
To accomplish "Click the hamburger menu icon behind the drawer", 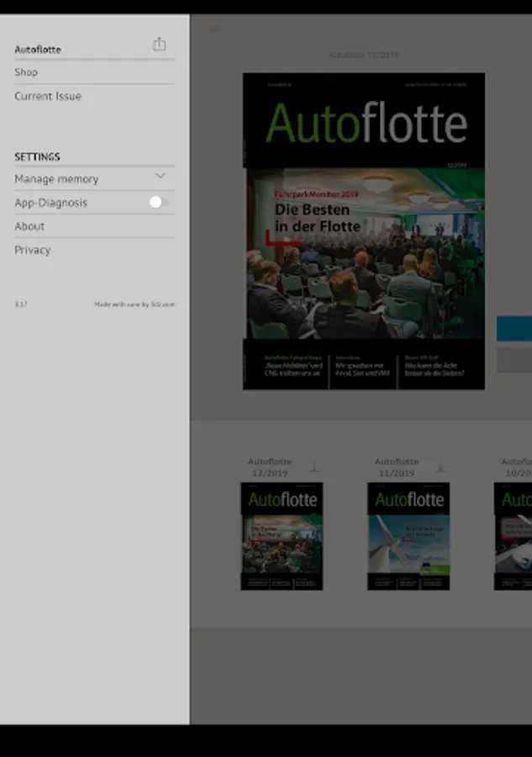I will [215, 29].
